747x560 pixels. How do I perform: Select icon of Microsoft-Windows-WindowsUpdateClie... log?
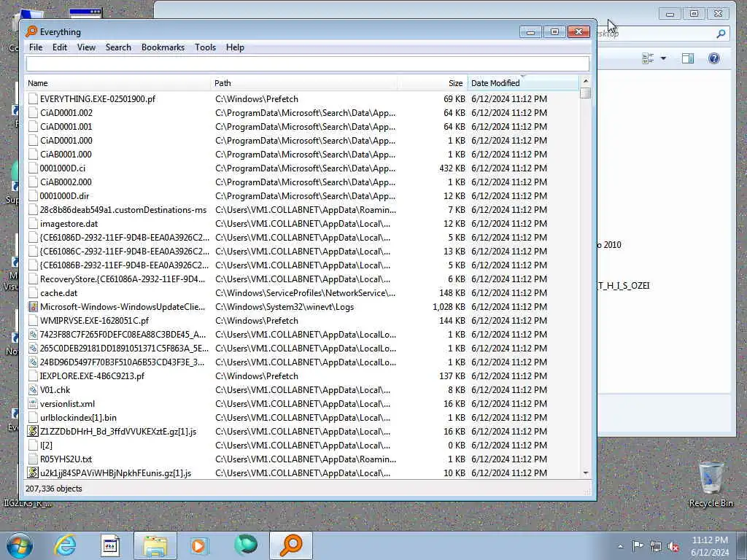click(33, 307)
